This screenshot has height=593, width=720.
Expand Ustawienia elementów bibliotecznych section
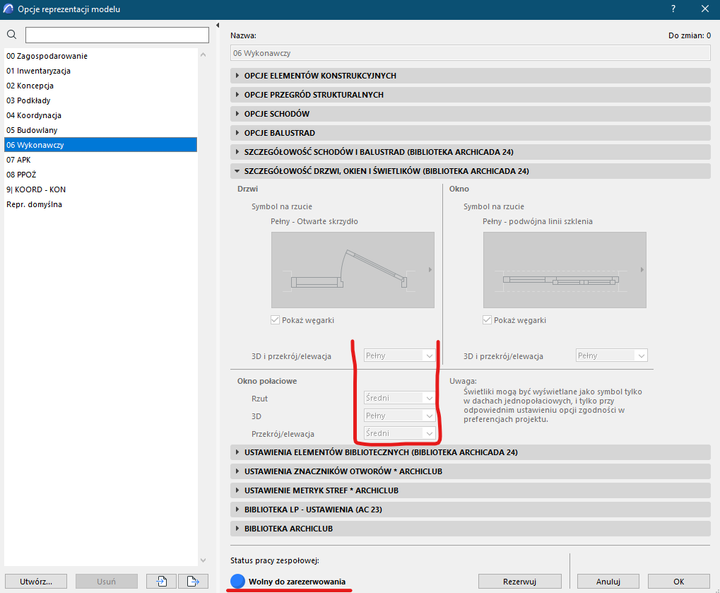coord(470,452)
